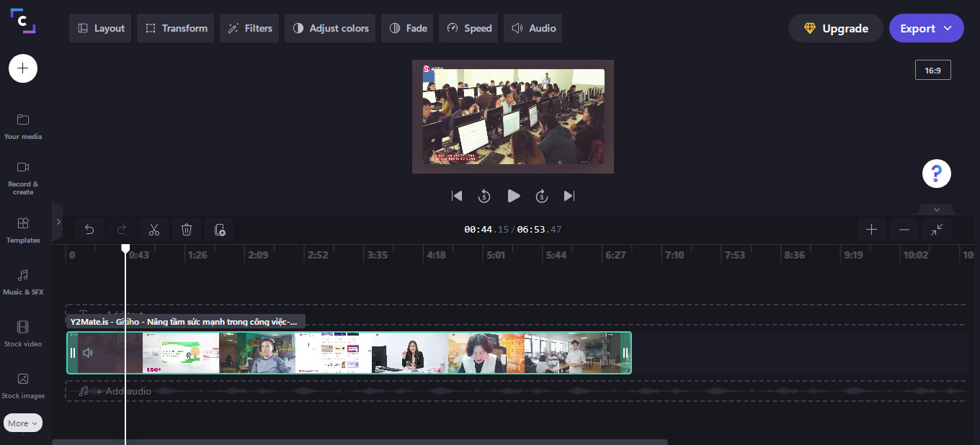Delete the clip with trash icon
The height and width of the screenshot is (445, 980).
tap(187, 230)
